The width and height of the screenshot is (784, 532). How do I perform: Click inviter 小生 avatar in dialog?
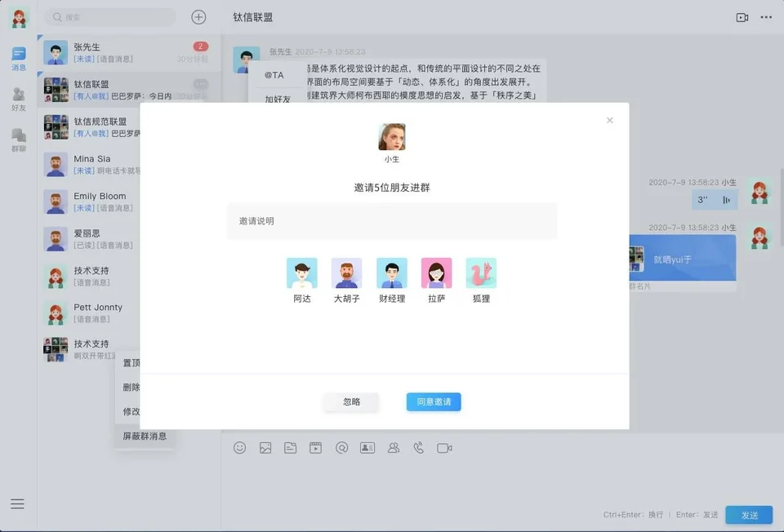(392, 136)
